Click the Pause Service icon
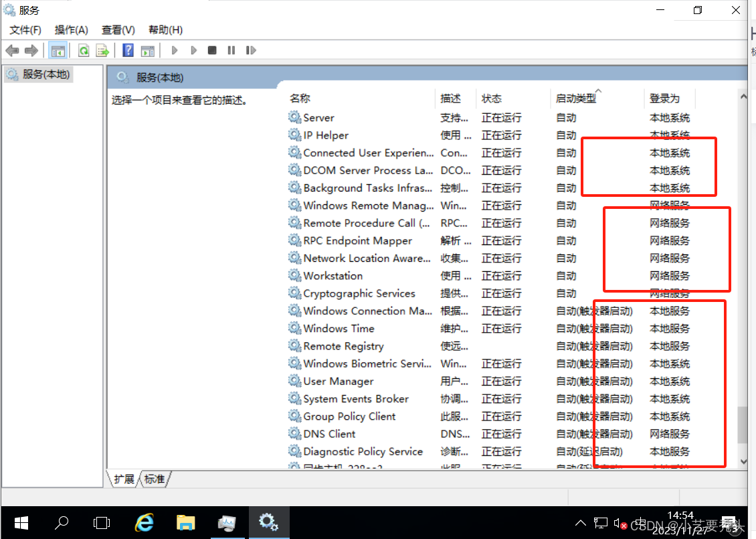756x539 pixels. pos(231,50)
